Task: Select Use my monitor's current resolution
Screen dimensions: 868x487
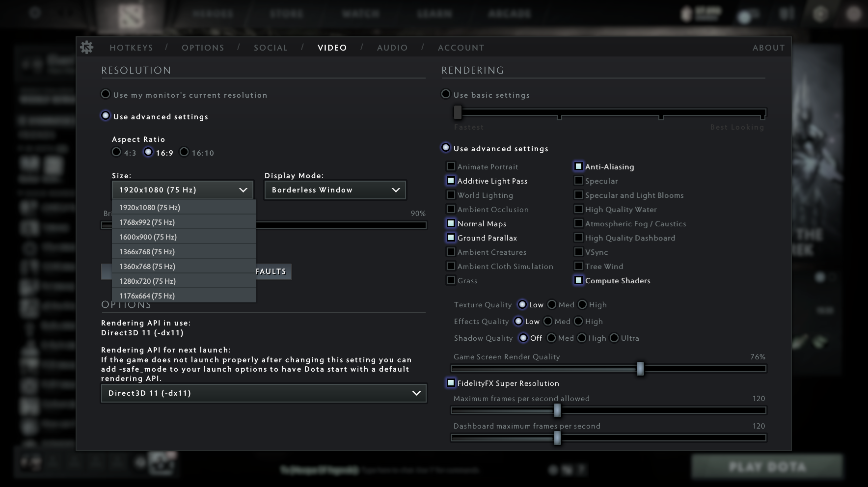Action: tap(106, 94)
